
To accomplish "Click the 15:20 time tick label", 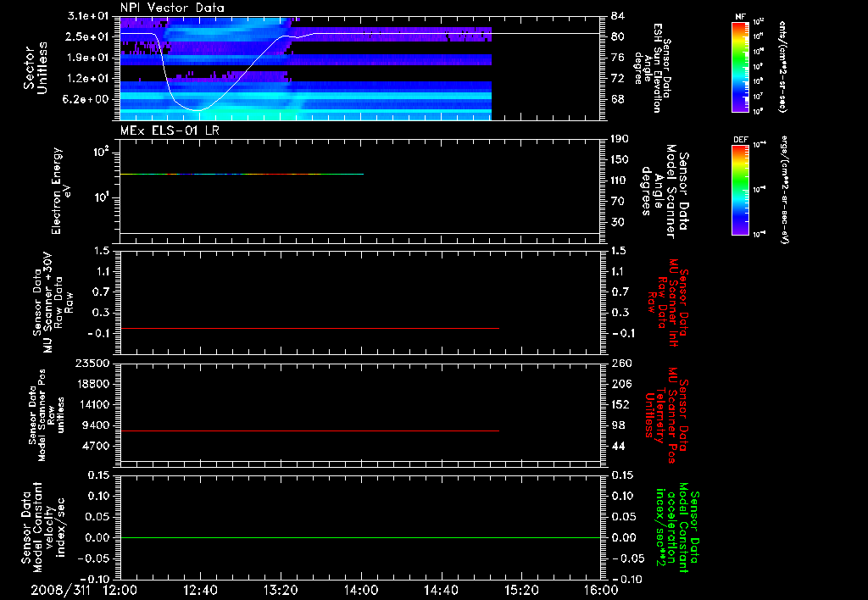I will pyautogui.click(x=521, y=590).
